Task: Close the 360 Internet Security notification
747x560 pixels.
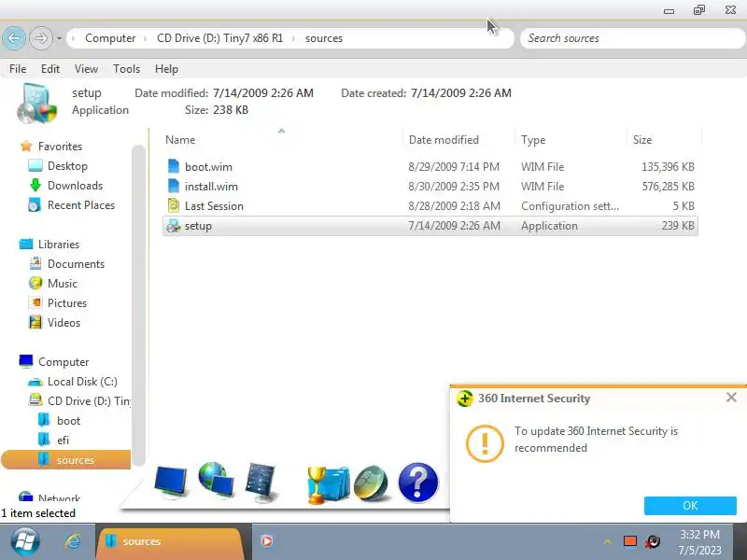Action: pos(731,398)
